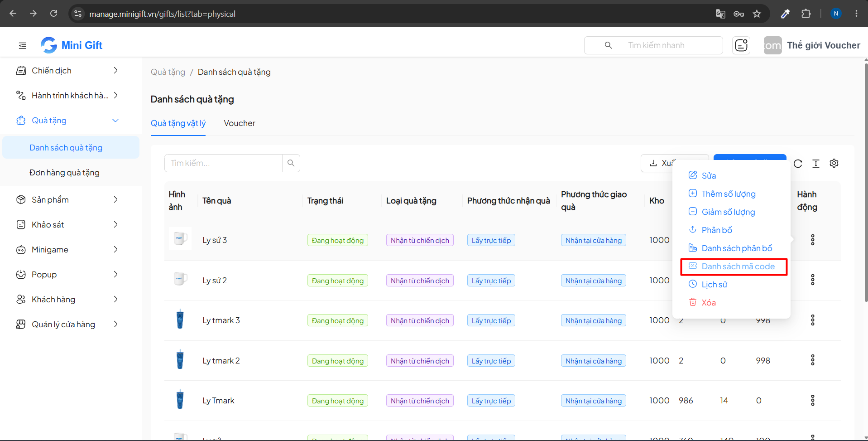868x441 pixels.
Task: Open the notification face icon in the header
Action: [741, 45]
